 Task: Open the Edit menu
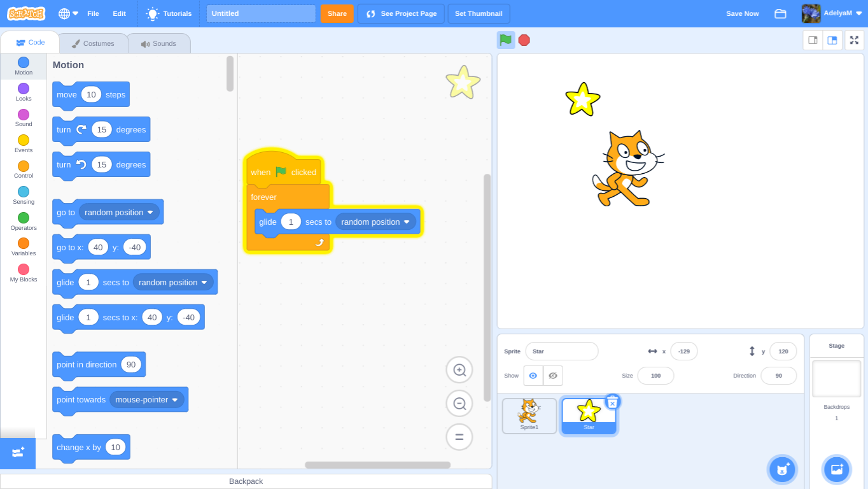[x=119, y=13]
